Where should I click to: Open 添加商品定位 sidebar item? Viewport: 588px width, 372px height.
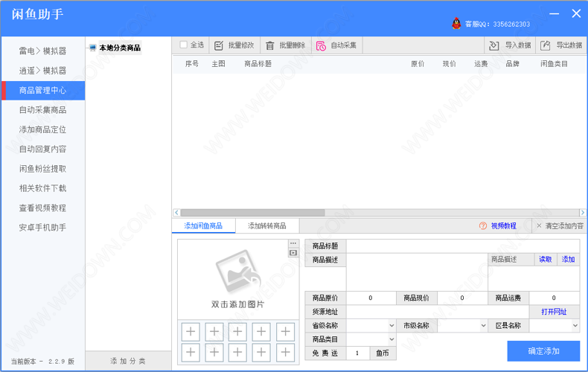(x=42, y=129)
